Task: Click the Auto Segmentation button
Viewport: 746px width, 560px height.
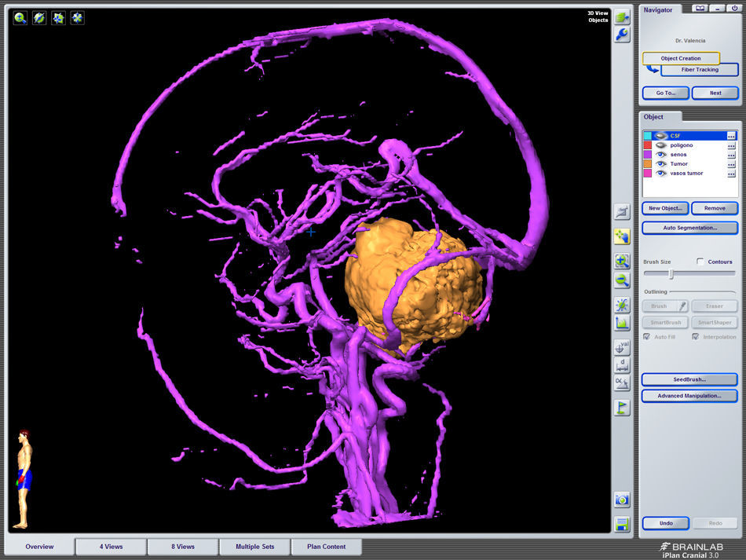Action: click(x=689, y=228)
